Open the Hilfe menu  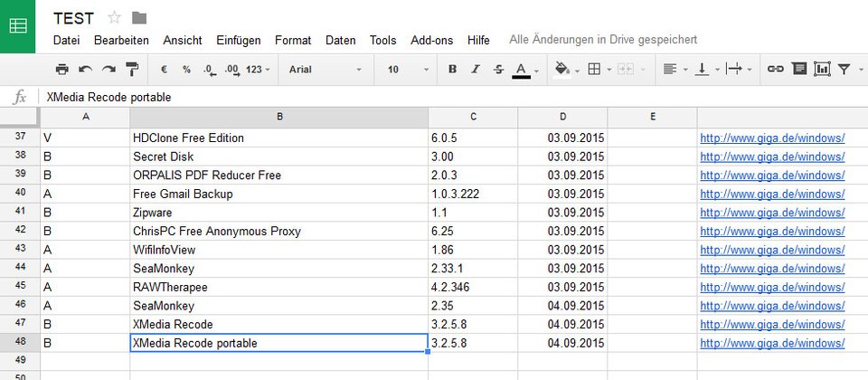click(478, 41)
